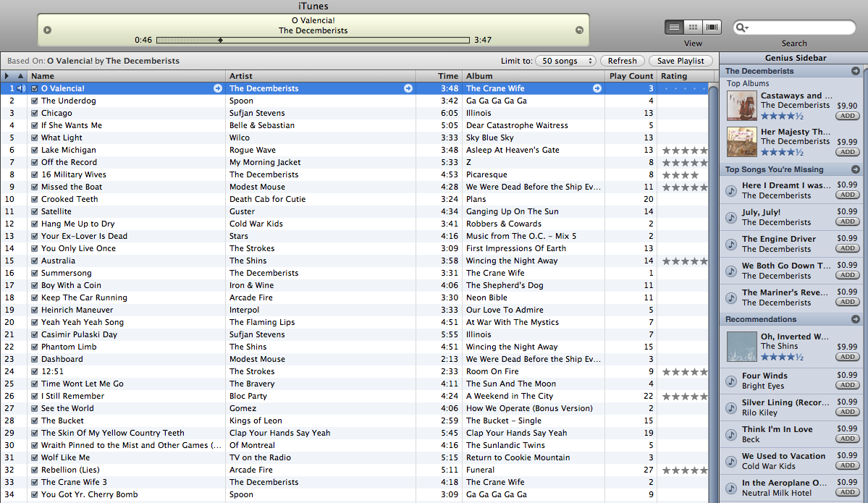Add Four Winds song for $0.99
This screenshot has height=503, width=868.
point(848,385)
